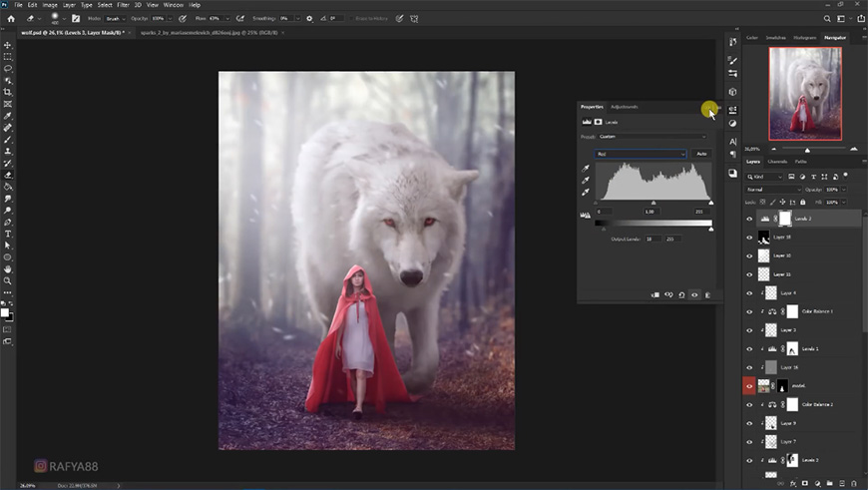Click the pixel layer filter icon
Viewport: 868px width, 490px height.
tap(791, 177)
